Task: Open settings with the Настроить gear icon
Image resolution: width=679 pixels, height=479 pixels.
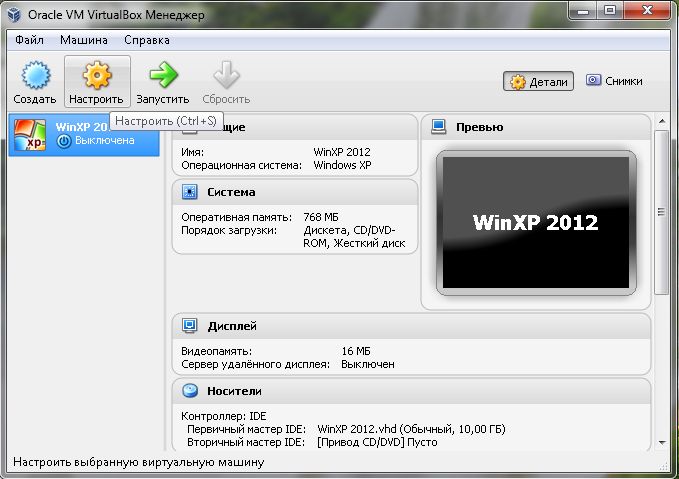Action: (x=96, y=76)
